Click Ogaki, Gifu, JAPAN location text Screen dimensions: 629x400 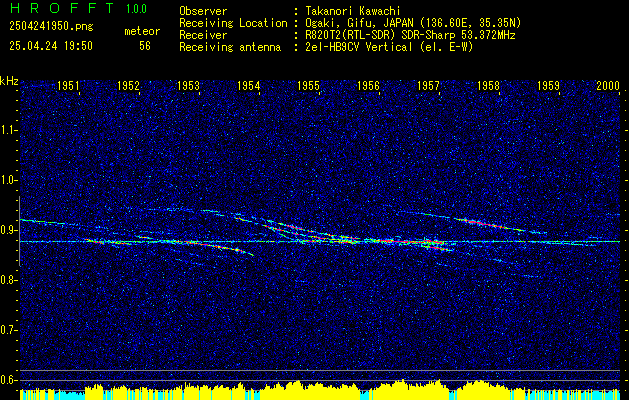coord(414,23)
